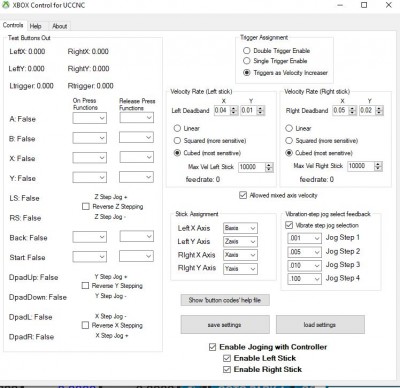This screenshot has width=400, height=388.
Task: Open Left X Axis assignment dropdown
Action: pos(240,228)
